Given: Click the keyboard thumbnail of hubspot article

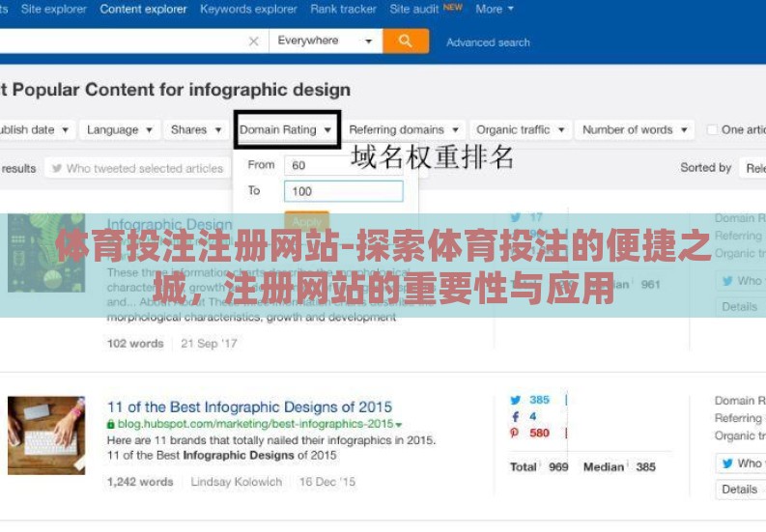Looking at the screenshot, I should tap(46, 435).
